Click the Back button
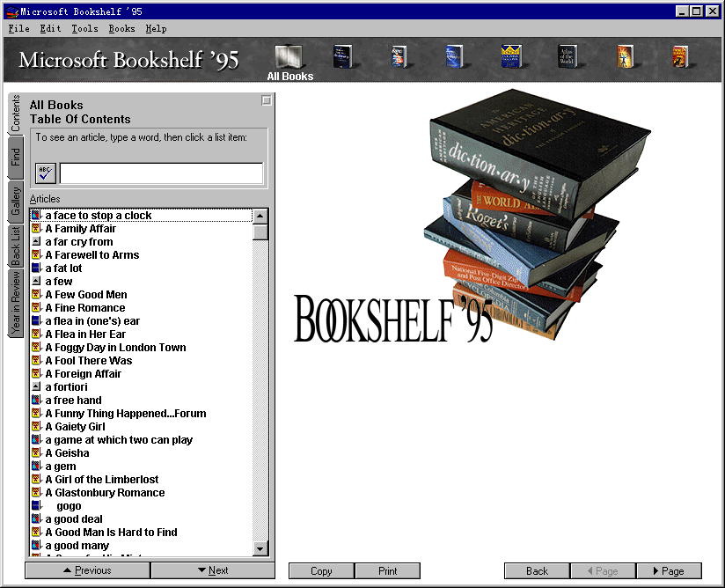The image size is (725, 588). pos(537,571)
